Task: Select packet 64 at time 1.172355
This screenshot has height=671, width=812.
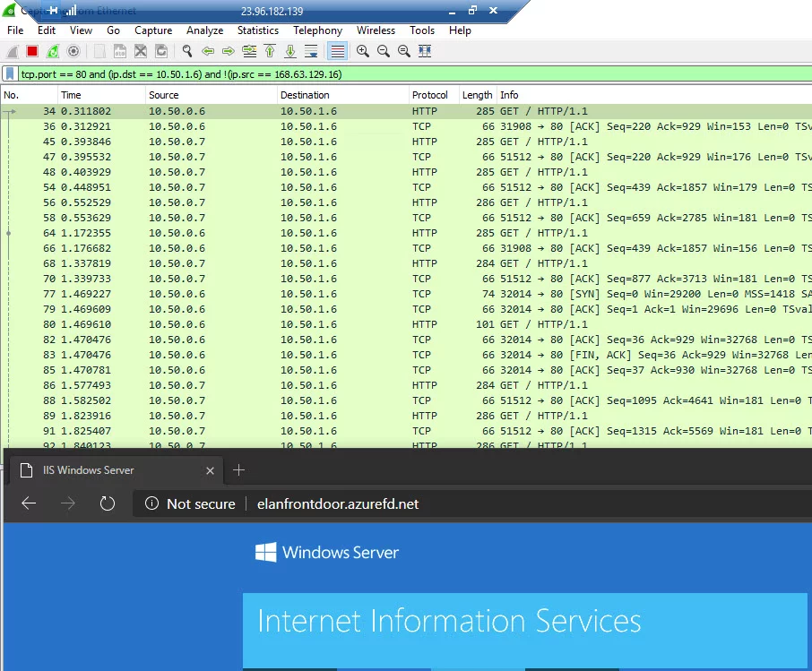Action: coord(406,233)
